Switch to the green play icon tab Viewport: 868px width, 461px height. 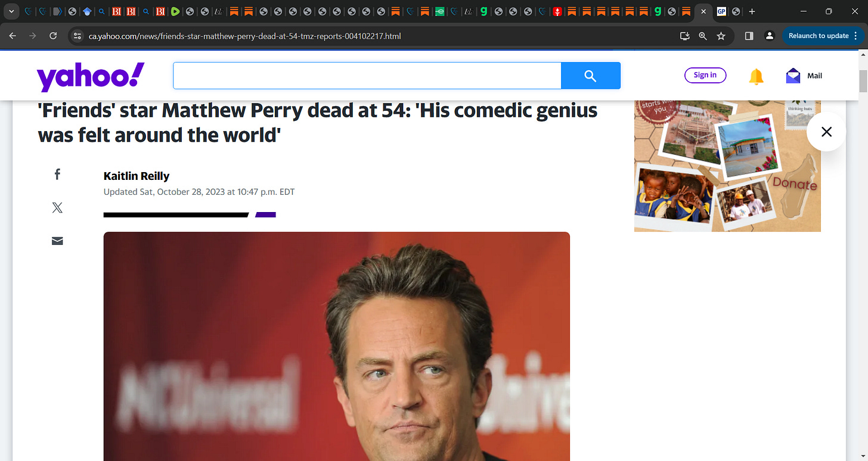tap(175, 11)
